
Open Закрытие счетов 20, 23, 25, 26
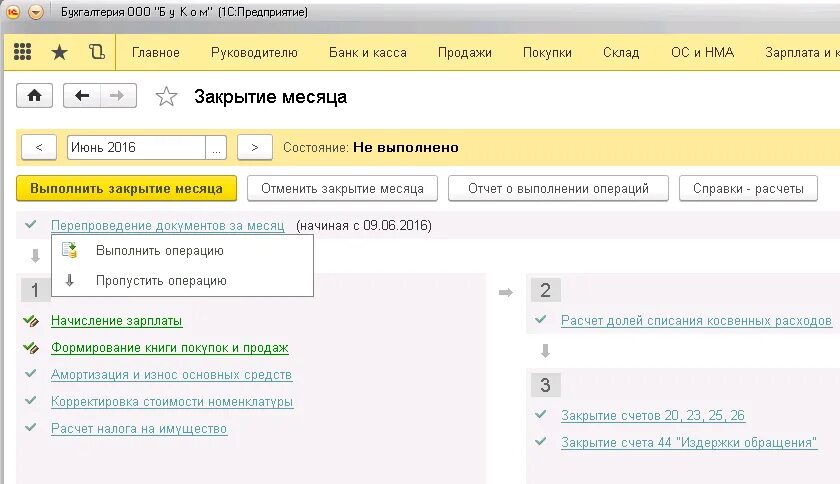tap(653, 415)
